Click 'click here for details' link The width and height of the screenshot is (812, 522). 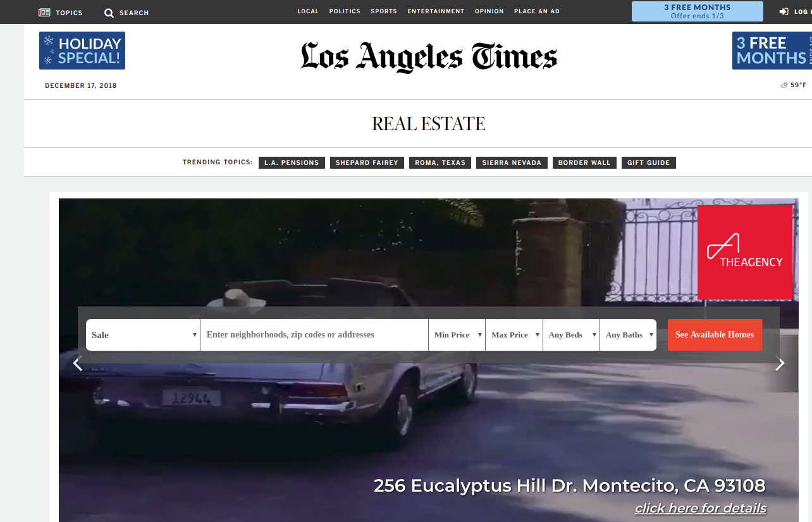[701, 508]
